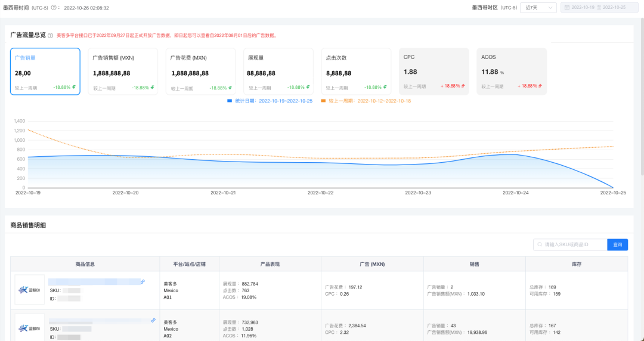Click the link icon beside the second product title
644x341 pixels.
coord(153,320)
